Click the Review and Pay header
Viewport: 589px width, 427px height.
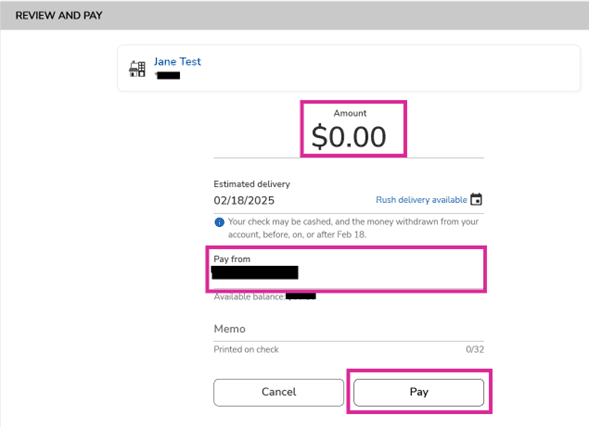click(59, 15)
